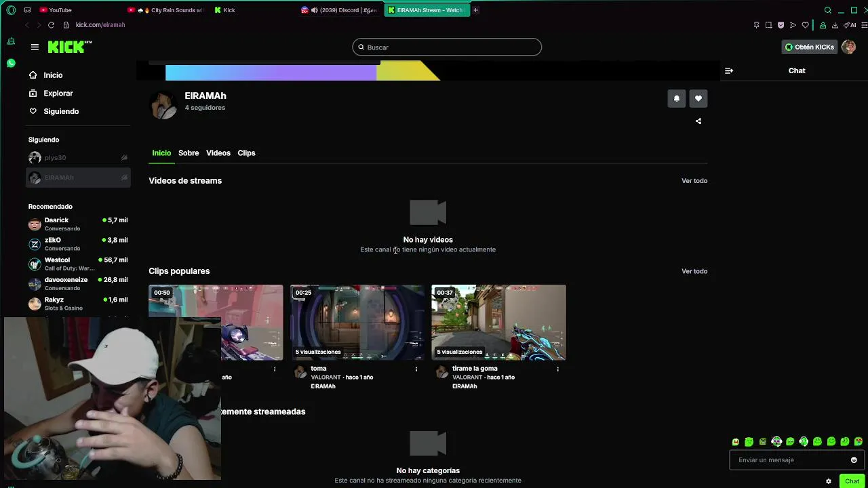This screenshot has width=868, height=488.
Task: Click the KICK logo
Action: [69, 47]
